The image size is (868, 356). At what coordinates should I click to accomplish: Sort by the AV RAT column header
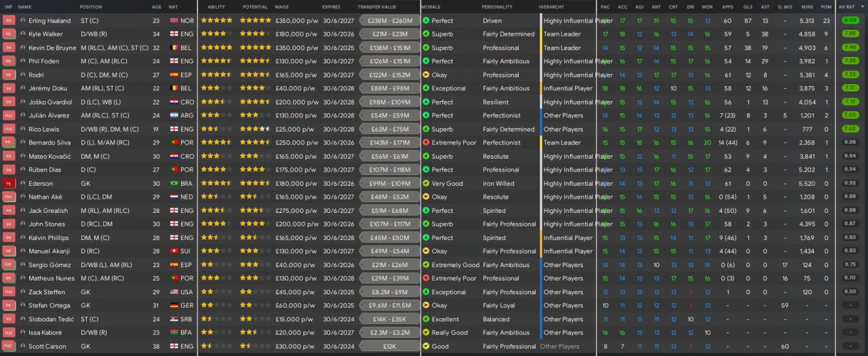pos(848,6)
